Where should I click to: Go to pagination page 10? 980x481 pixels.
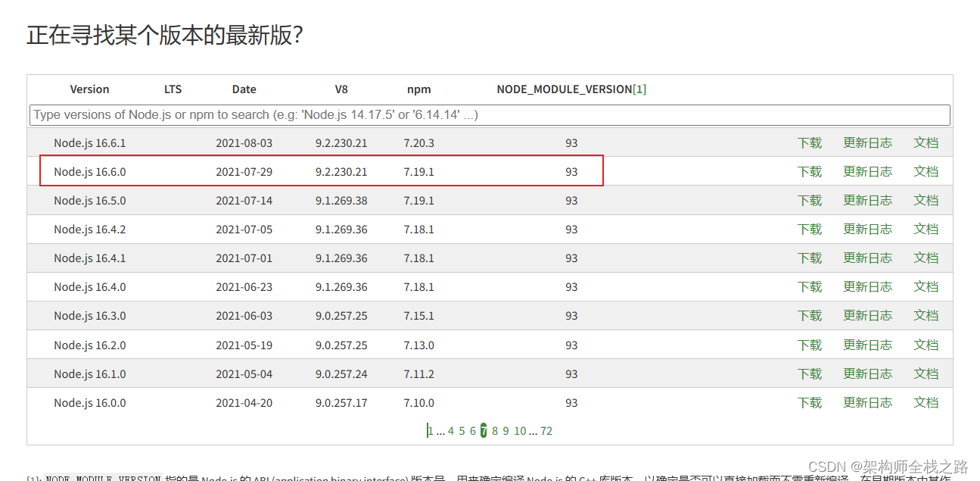pos(520,431)
